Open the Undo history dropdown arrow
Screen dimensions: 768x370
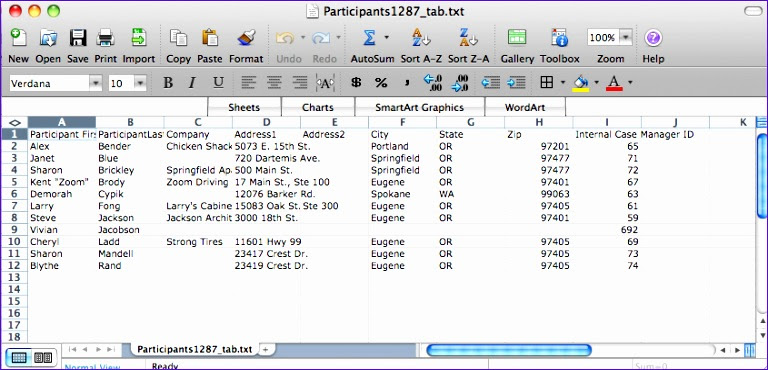tap(303, 37)
